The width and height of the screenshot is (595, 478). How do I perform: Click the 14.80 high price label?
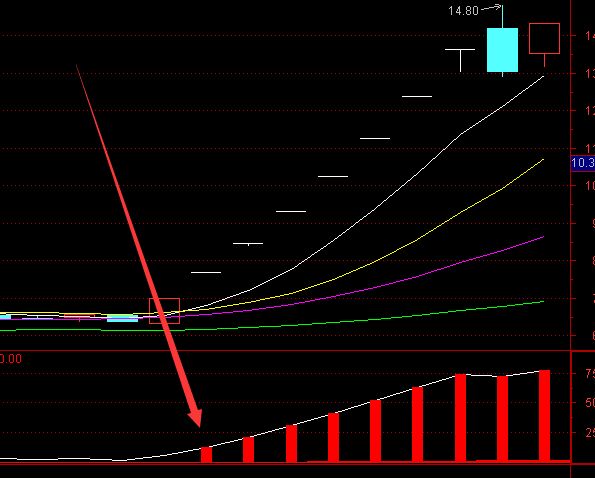[x=463, y=11]
